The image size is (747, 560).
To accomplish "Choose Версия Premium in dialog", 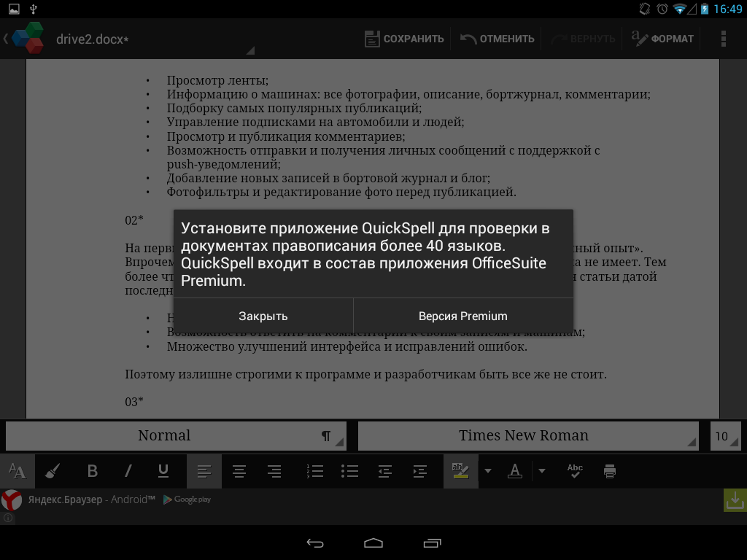I will click(x=463, y=316).
